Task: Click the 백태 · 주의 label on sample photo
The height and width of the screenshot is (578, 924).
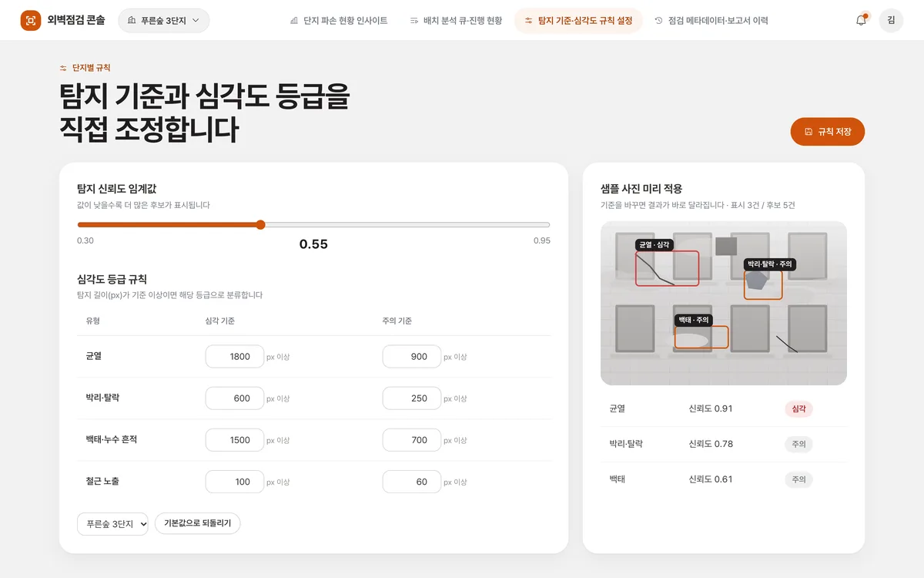Action: point(694,320)
